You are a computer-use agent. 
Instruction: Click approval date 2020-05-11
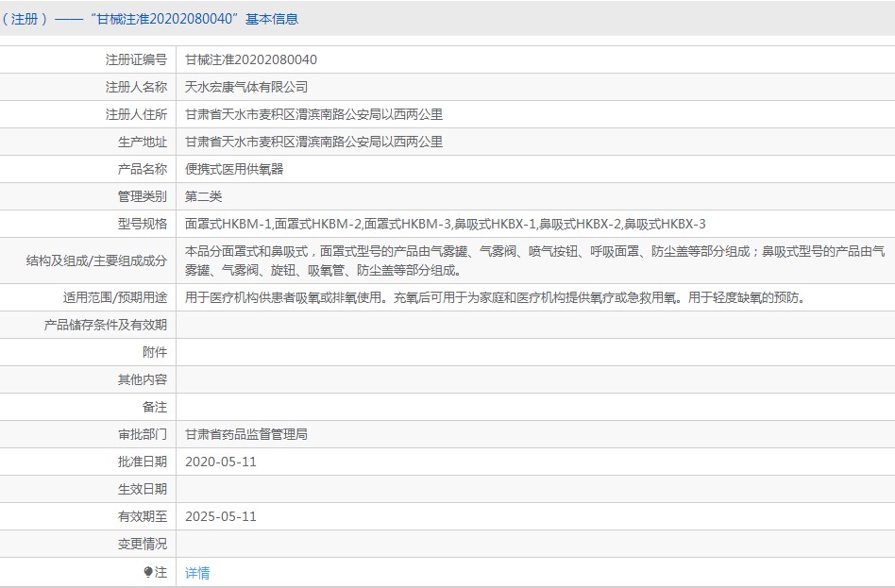pyautogui.click(x=220, y=462)
